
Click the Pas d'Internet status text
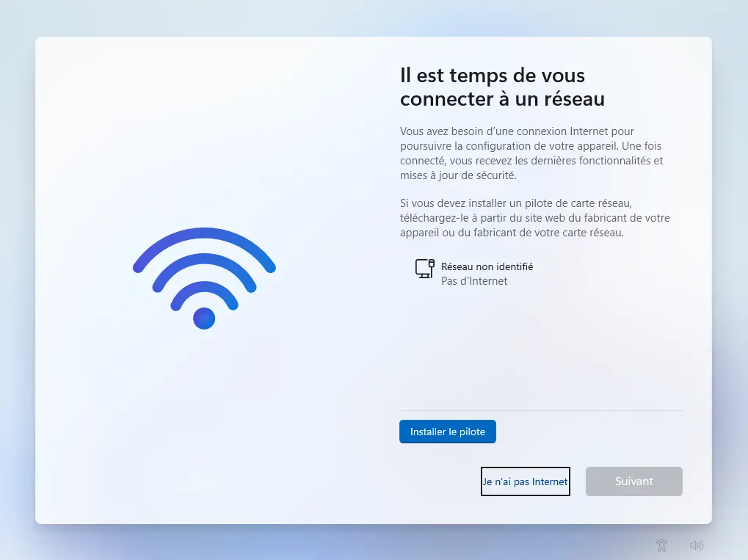coord(474,281)
